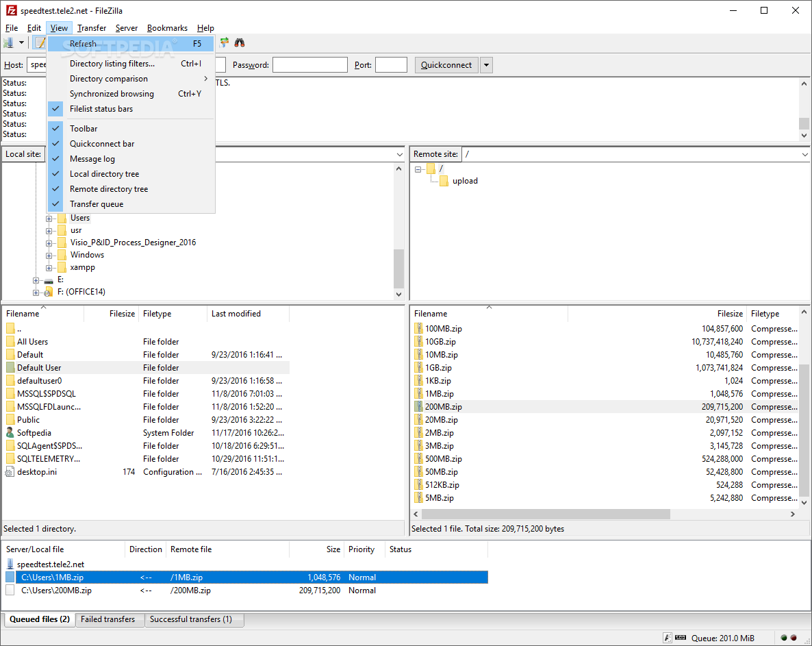This screenshot has width=812, height=646.
Task: Toggle Remote directory tree visibility
Action: (131, 188)
